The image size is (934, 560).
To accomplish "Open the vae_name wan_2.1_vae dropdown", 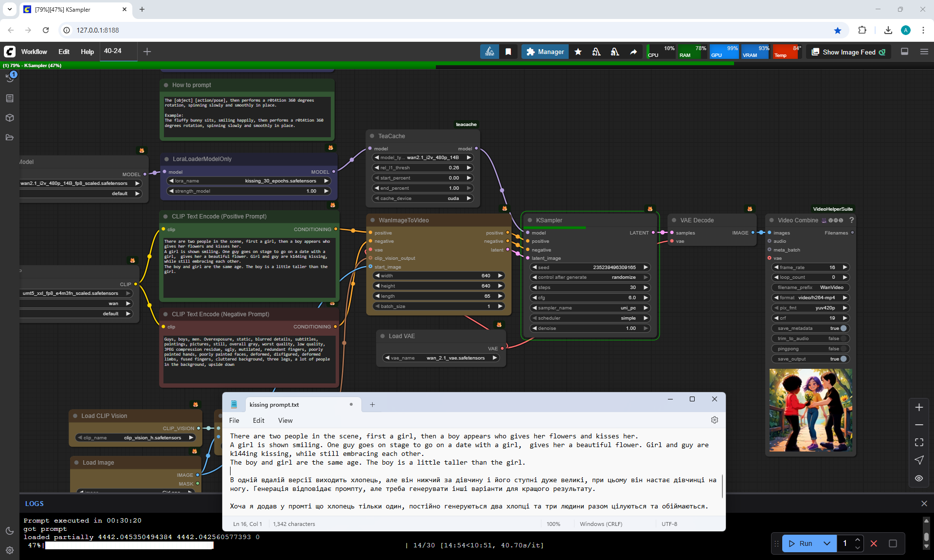I will point(441,358).
